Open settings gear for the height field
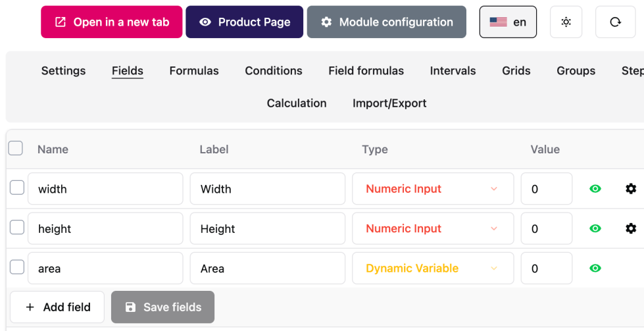The height and width of the screenshot is (331, 644). point(631,228)
